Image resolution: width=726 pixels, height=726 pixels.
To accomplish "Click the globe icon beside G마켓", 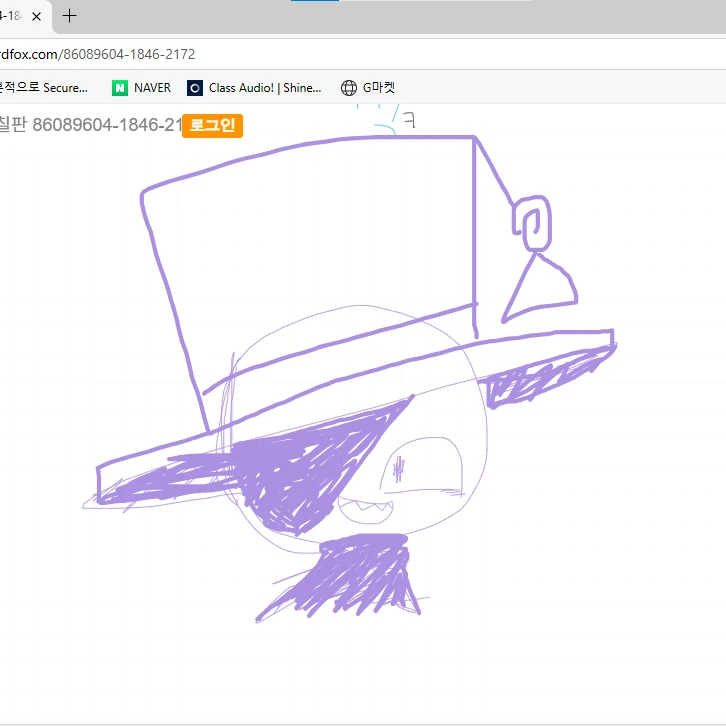I will 349,88.
